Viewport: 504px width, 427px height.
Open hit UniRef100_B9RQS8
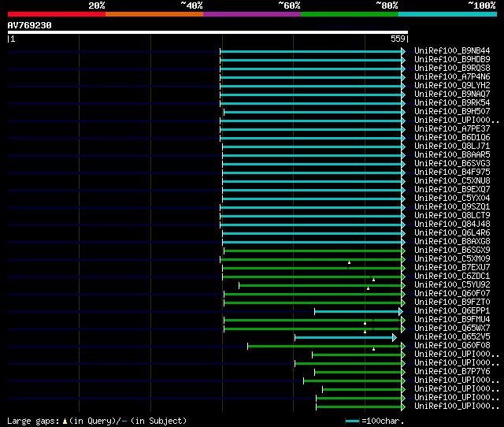(452, 69)
